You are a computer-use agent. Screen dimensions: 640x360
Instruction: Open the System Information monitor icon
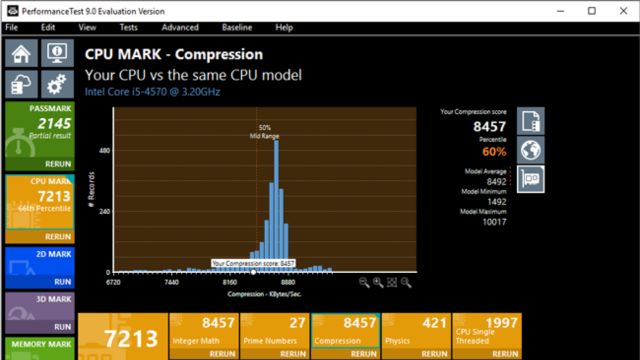click(58, 53)
